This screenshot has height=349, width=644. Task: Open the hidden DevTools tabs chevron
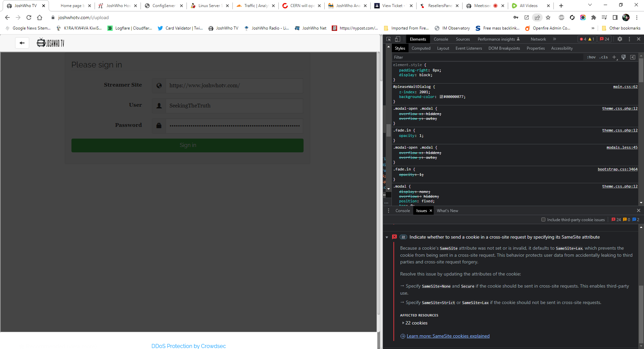click(x=554, y=39)
